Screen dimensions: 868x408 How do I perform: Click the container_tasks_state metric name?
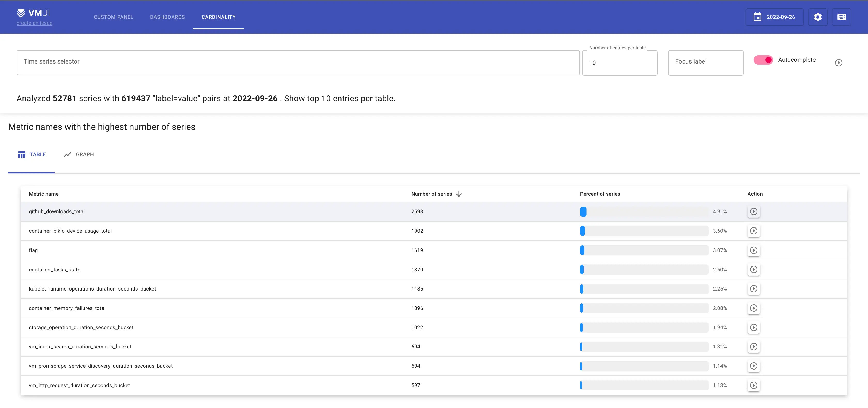click(55, 270)
